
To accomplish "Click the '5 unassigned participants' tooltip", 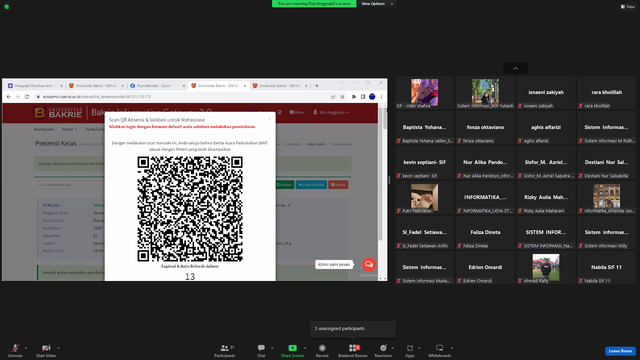I will [353, 329].
